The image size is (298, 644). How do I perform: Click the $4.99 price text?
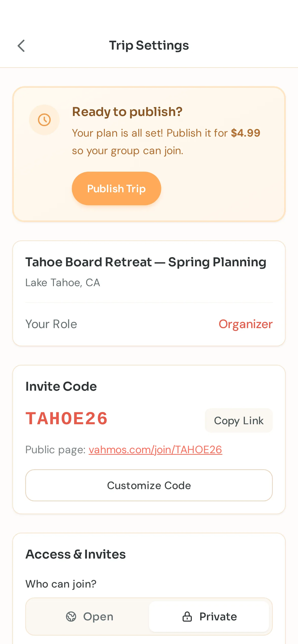tap(245, 133)
